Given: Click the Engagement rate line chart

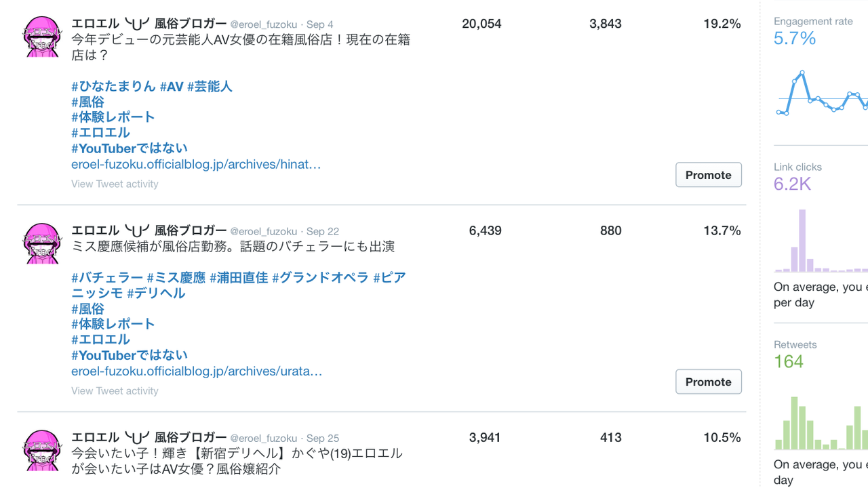Looking at the screenshot, I should 821,93.
